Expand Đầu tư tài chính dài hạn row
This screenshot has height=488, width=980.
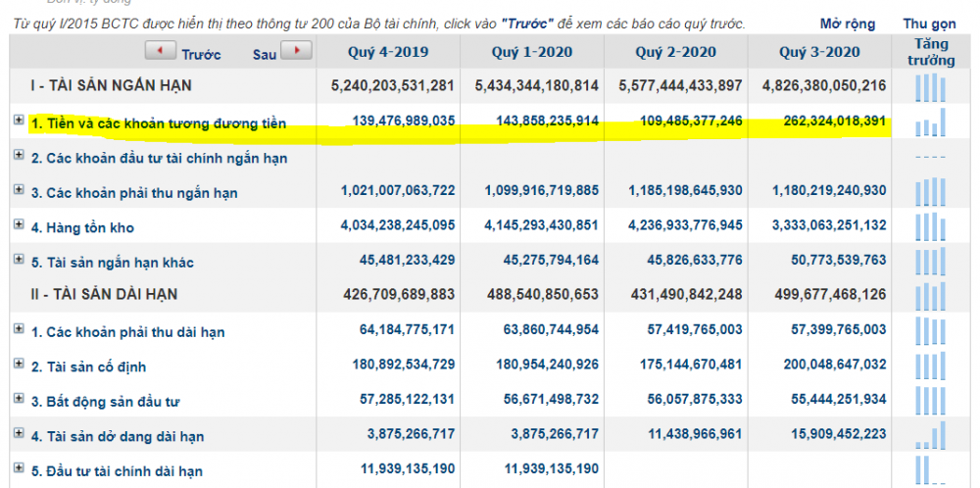tap(19, 467)
